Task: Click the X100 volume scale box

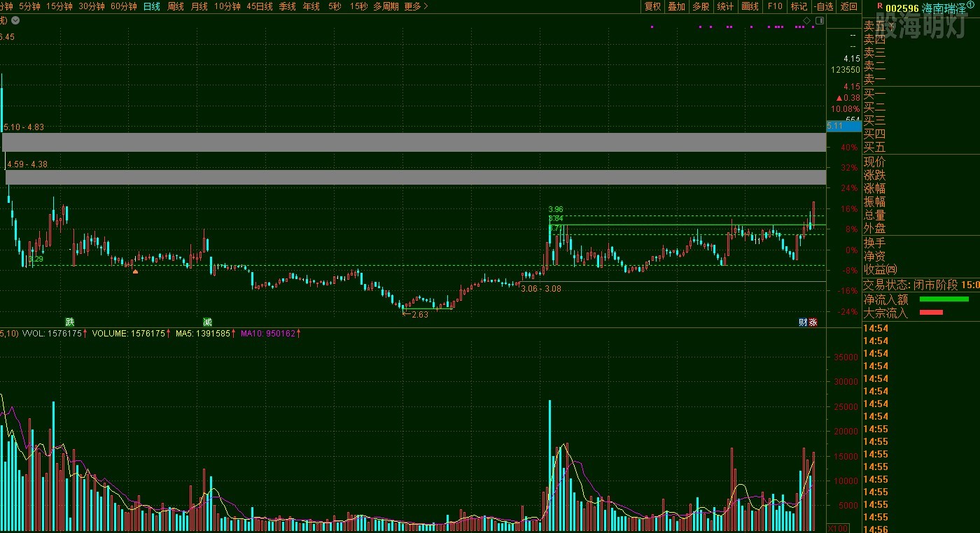Action: click(x=836, y=527)
